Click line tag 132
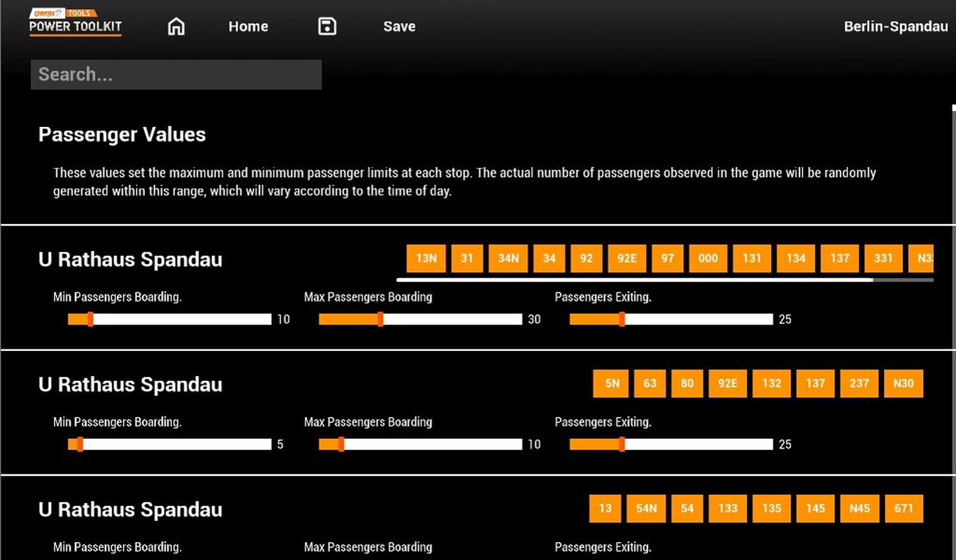The height and width of the screenshot is (560, 956). click(772, 383)
